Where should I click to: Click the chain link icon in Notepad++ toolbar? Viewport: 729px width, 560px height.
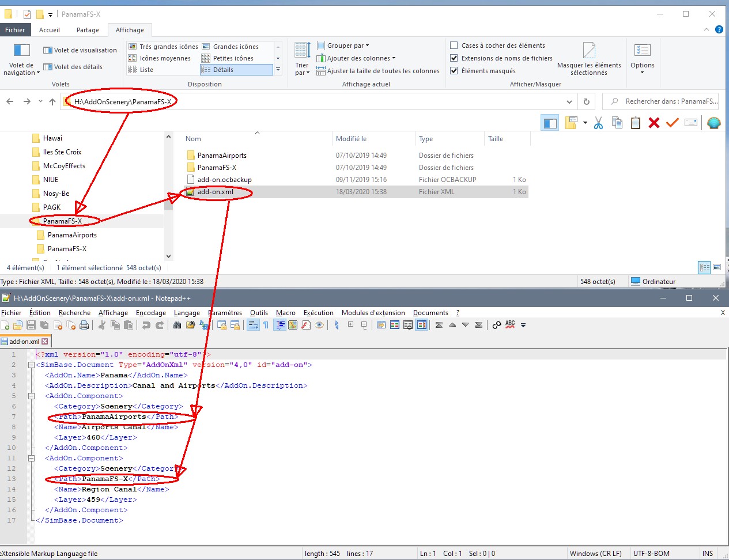click(x=497, y=326)
